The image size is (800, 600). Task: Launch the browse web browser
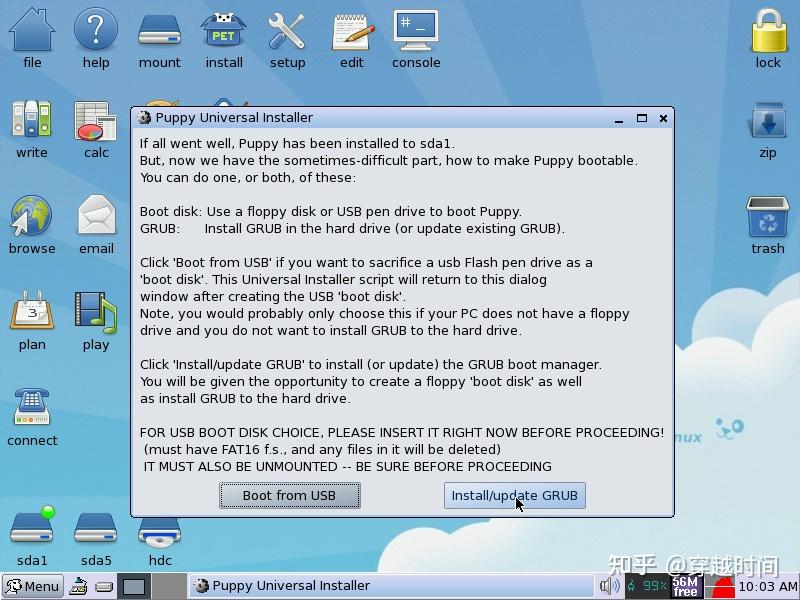click(x=31, y=215)
